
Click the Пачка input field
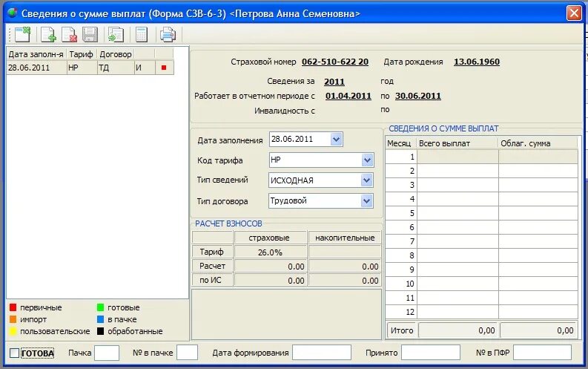(107, 353)
